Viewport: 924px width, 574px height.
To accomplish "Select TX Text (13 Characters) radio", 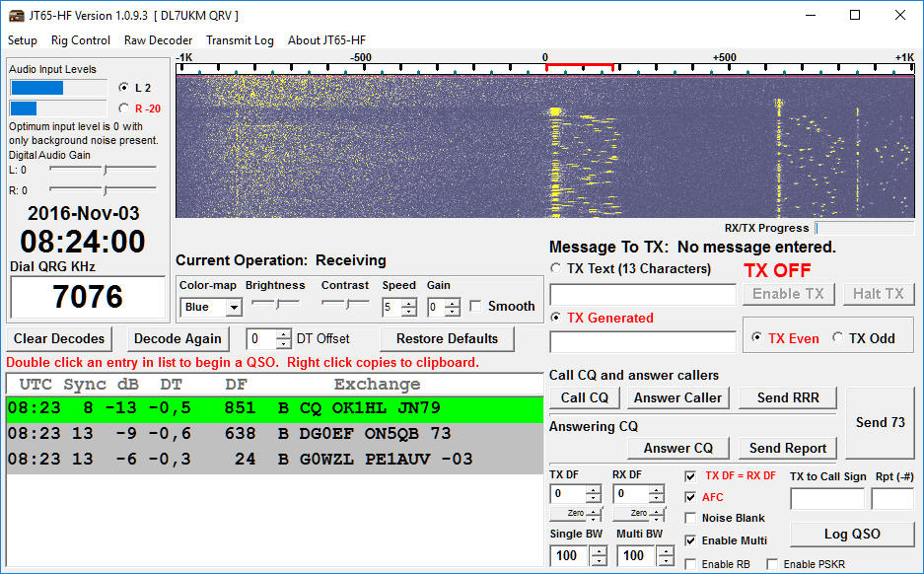I will 555,268.
